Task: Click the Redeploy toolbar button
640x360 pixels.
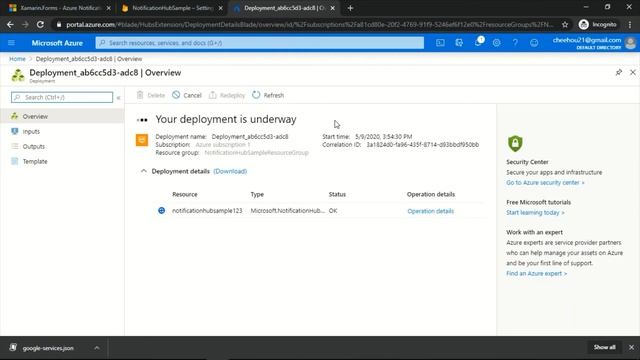Action: coord(227,95)
